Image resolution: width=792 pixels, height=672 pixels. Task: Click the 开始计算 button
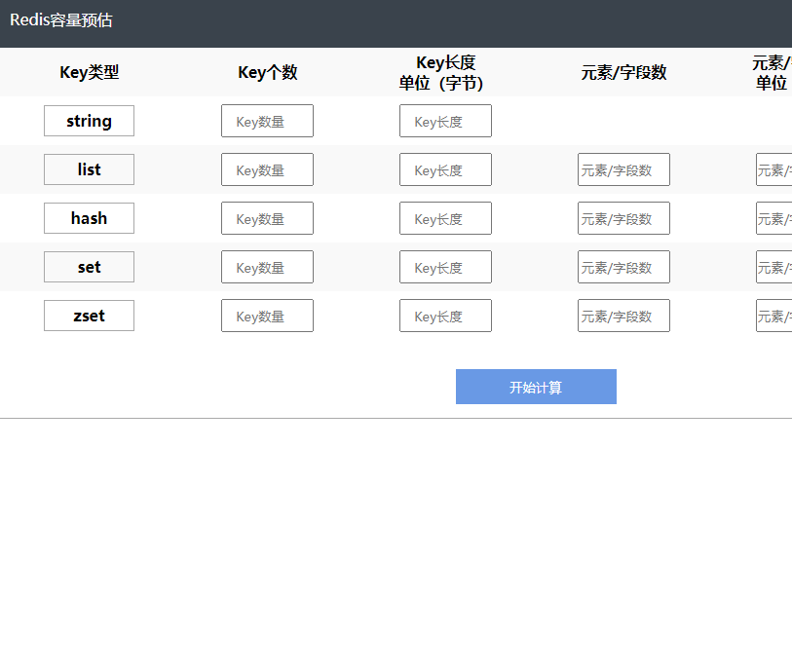click(536, 387)
